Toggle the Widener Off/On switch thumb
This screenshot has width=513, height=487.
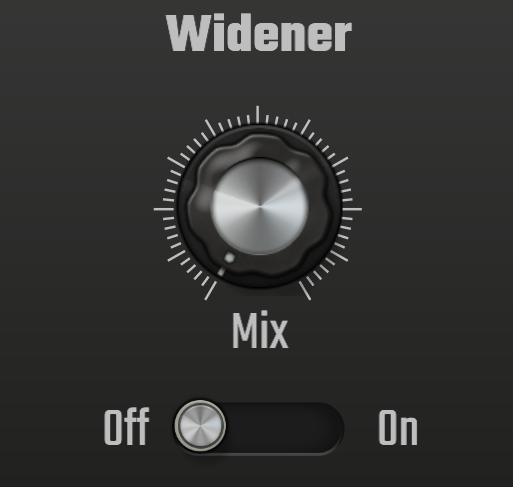pos(200,426)
